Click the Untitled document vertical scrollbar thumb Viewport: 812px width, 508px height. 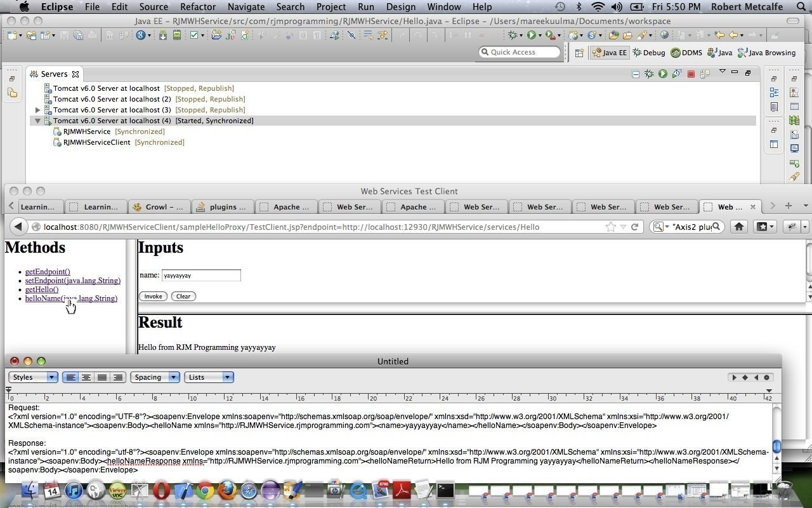[x=776, y=447]
